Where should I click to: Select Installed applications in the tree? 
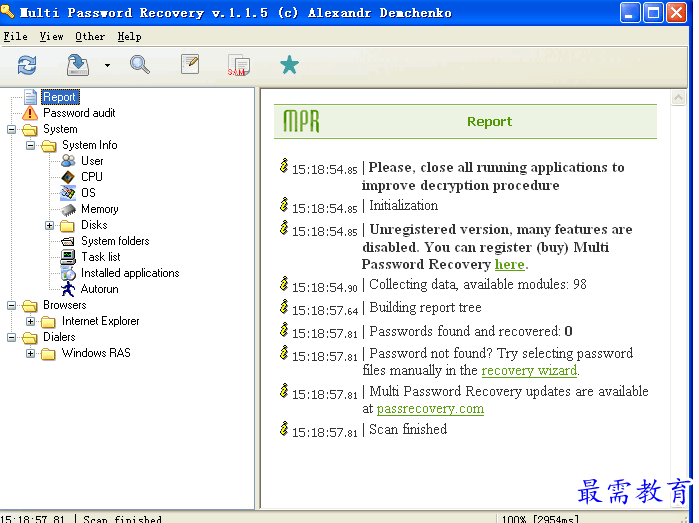[x=130, y=273]
